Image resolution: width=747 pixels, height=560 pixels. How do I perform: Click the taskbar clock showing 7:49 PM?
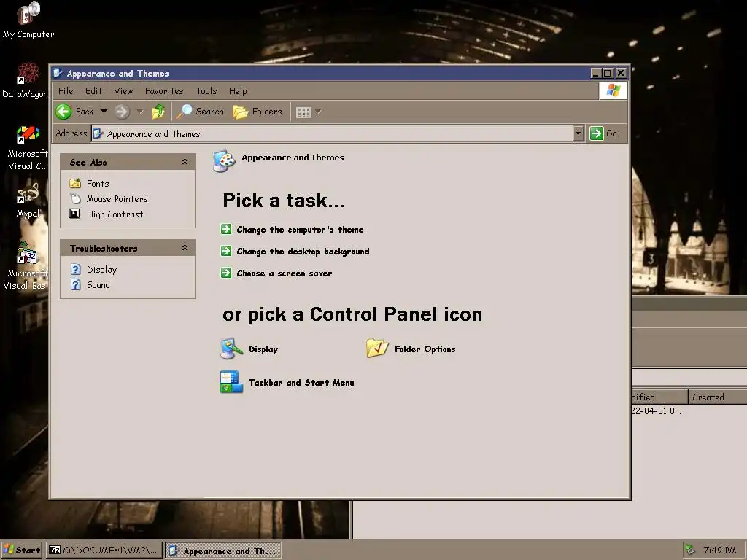tap(720, 550)
